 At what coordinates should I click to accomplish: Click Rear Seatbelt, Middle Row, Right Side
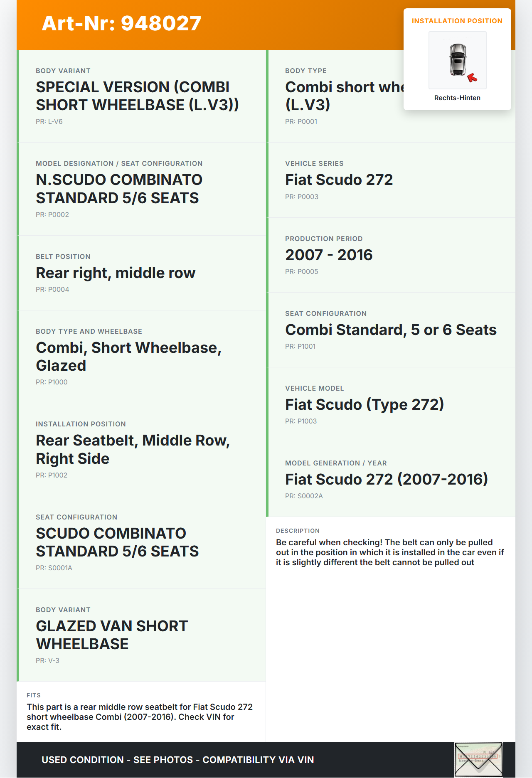133,449
